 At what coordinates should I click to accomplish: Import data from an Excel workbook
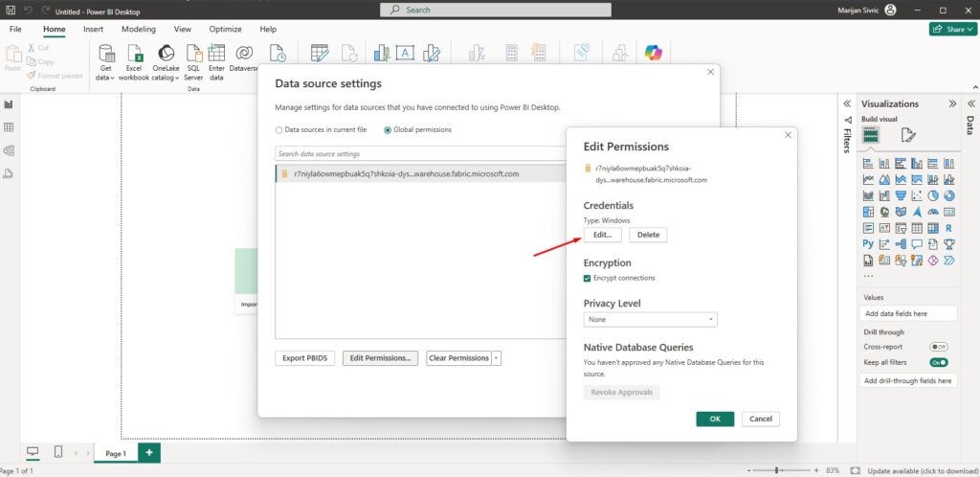tap(134, 62)
